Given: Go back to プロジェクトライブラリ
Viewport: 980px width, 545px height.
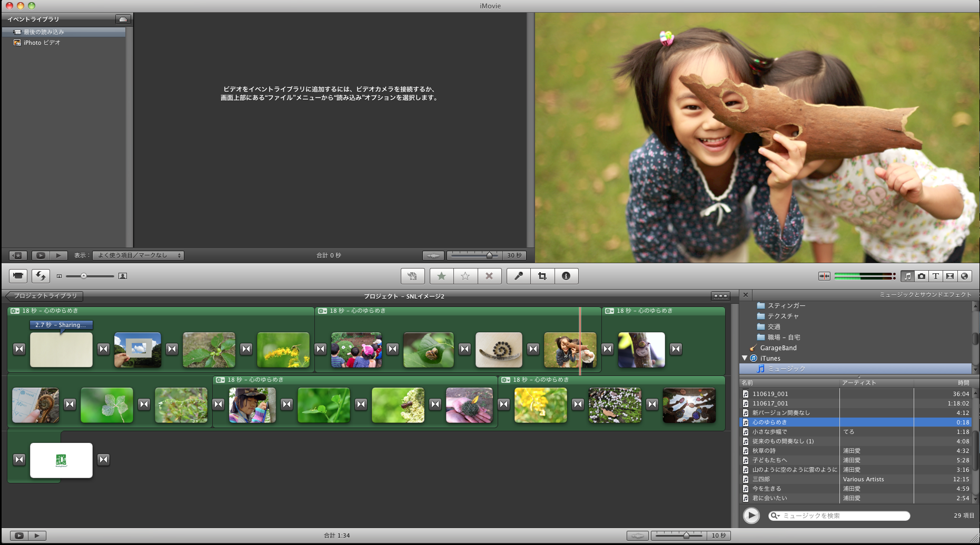Looking at the screenshot, I should click(x=45, y=296).
